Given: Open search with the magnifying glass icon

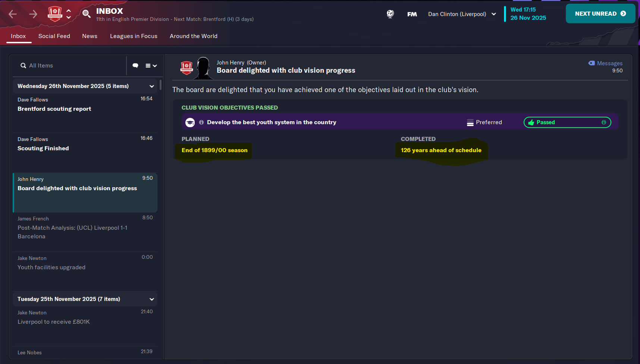Looking at the screenshot, I should (86, 14).
